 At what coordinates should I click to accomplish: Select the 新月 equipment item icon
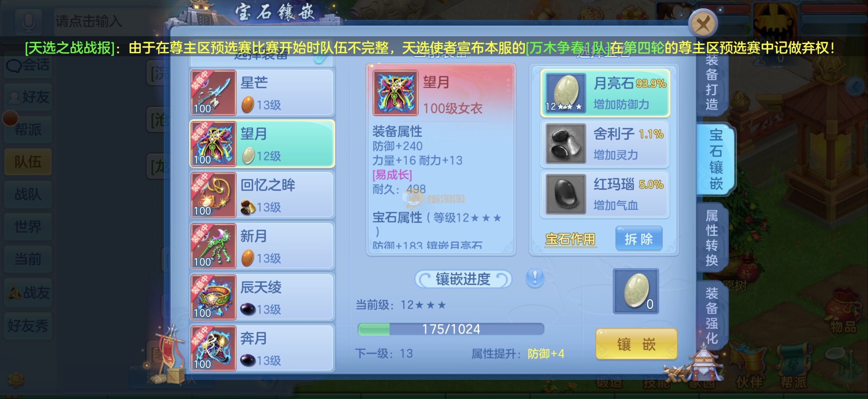[x=213, y=246]
